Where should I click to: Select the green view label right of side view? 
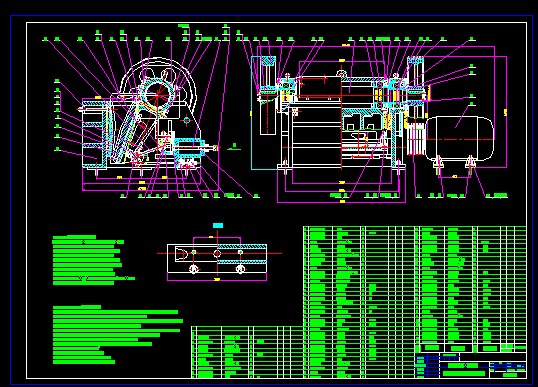tap(234, 146)
